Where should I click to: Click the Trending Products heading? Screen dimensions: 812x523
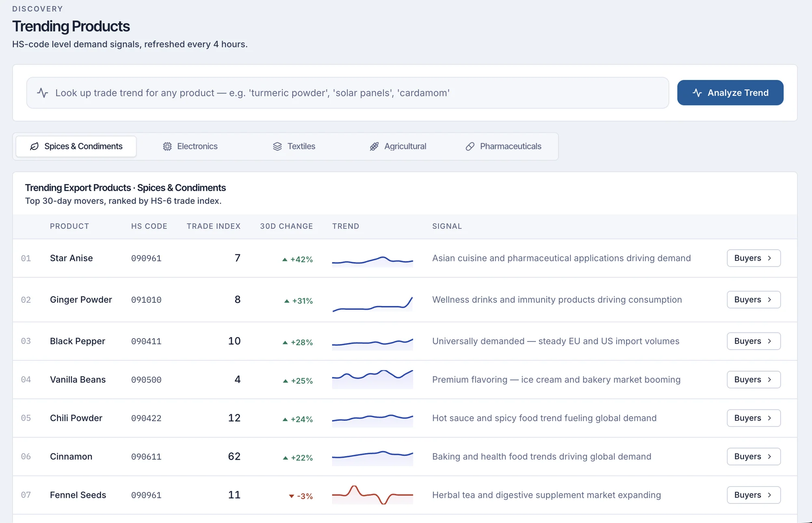coord(71,26)
